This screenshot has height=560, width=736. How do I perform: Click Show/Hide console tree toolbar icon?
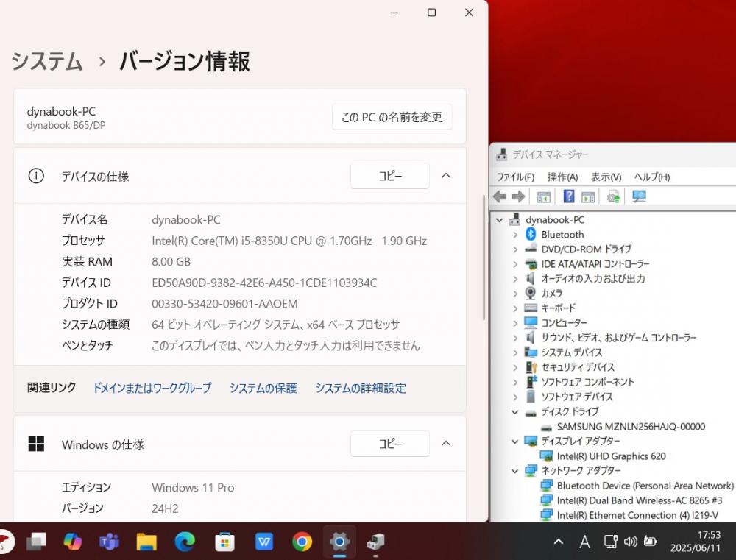click(x=544, y=196)
